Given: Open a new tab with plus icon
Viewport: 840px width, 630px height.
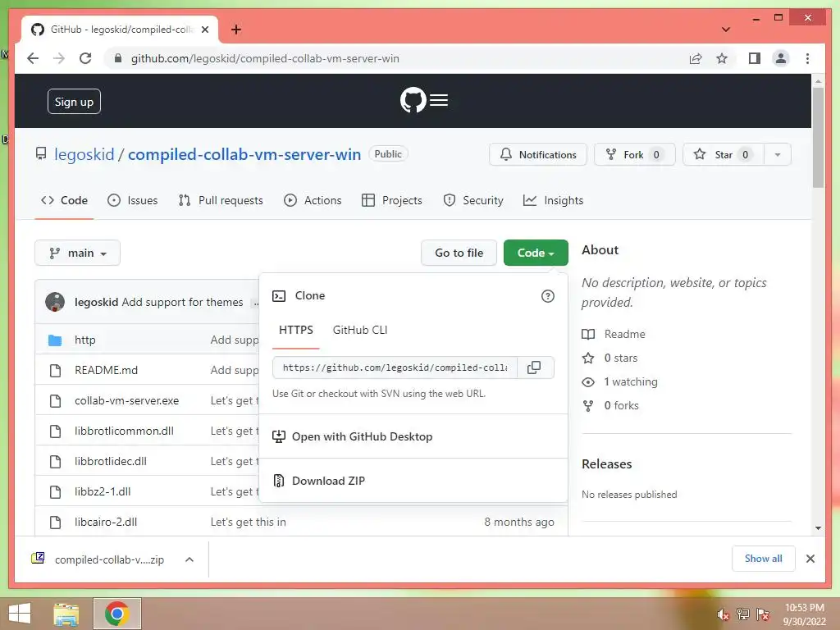Looking at the screenshot, I should coord(235,30).
